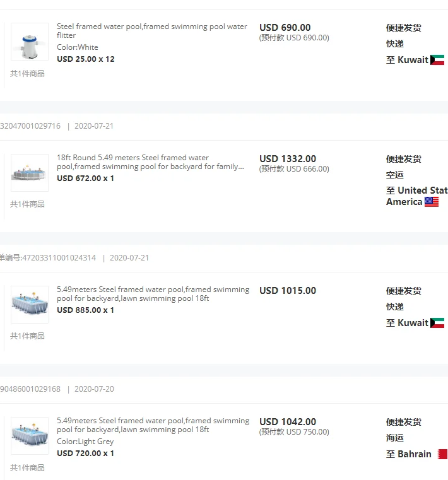Click the 空运 shipping method label

click(395, 175)
